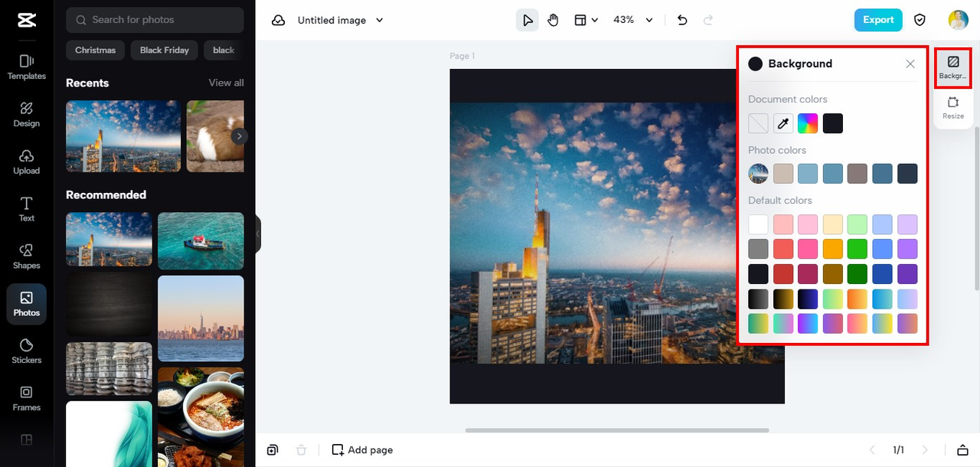Click the cloud save status icon
The image size is (980, 467).
(x=279, y=20)
